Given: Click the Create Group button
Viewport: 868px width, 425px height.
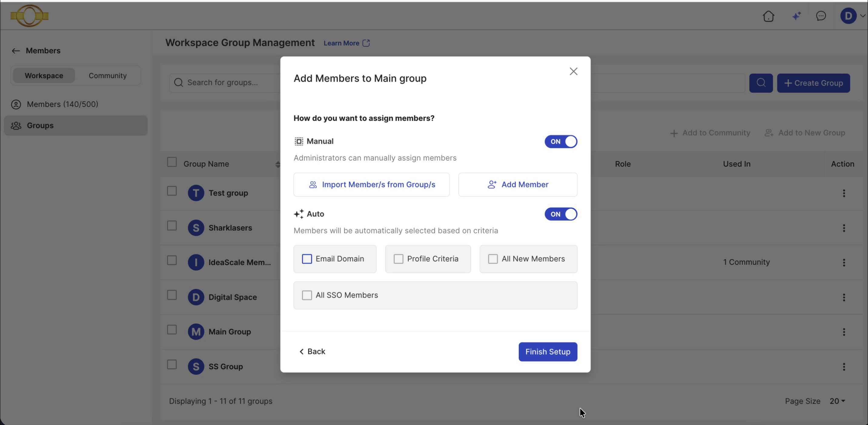Looking at the screenshot, I should [x=813, y=83].
